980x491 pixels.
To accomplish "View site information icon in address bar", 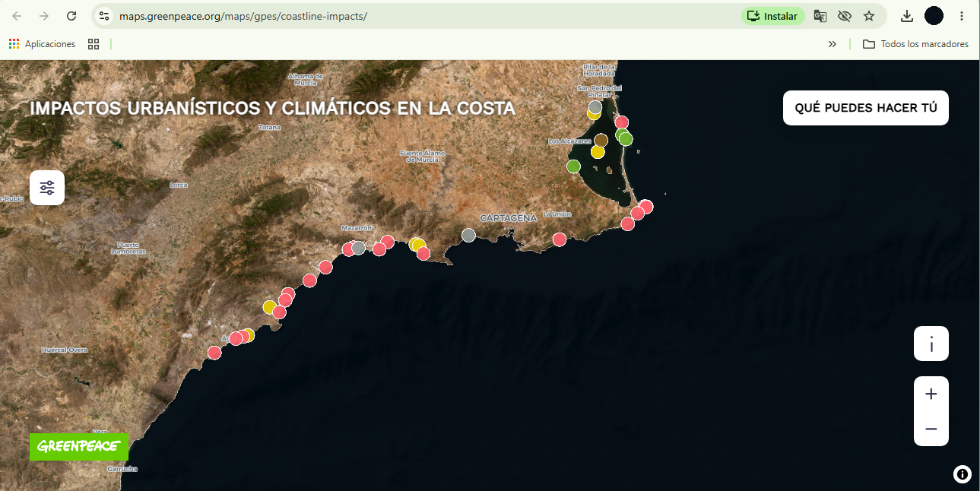I will coord(105,16).
